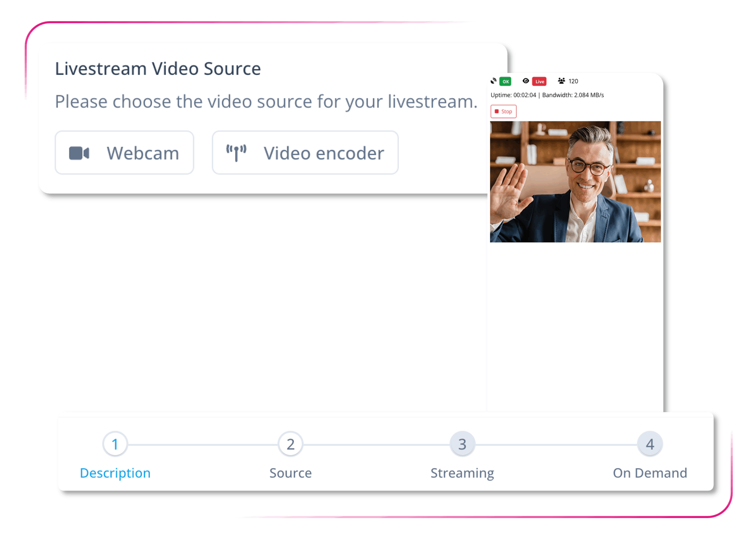Image resolution: width=756 pixels, height=536 pixels.
Task: Click the connection signal icon near OK
Action: [493, 81]
